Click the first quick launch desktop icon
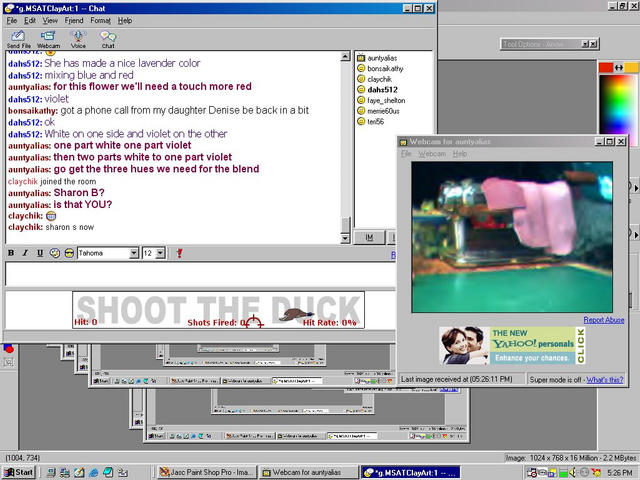The image size is (640, 480). [x=51, y=472]
